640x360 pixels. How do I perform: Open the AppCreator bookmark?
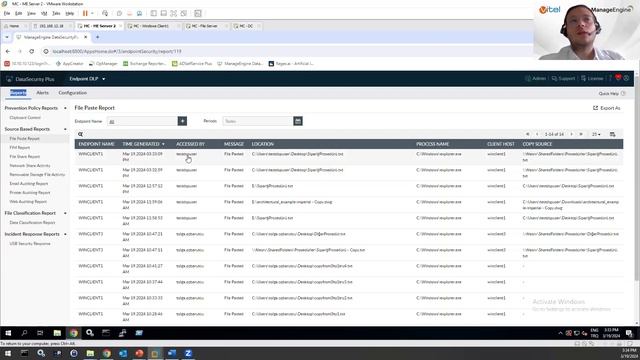(x=70, y=64)
